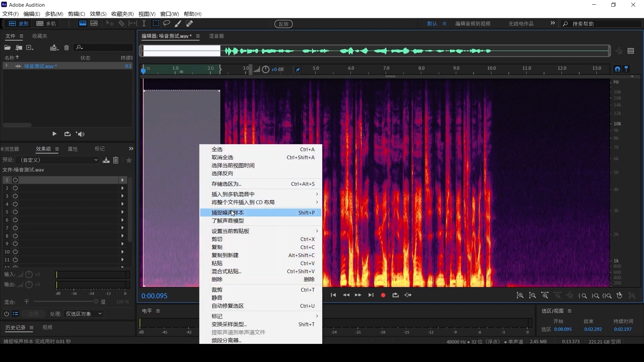The width and height of the screenshot is (644, 362).
Task: Show spectral frequency display
Action: pyautogui.click(x=83, y=23)
